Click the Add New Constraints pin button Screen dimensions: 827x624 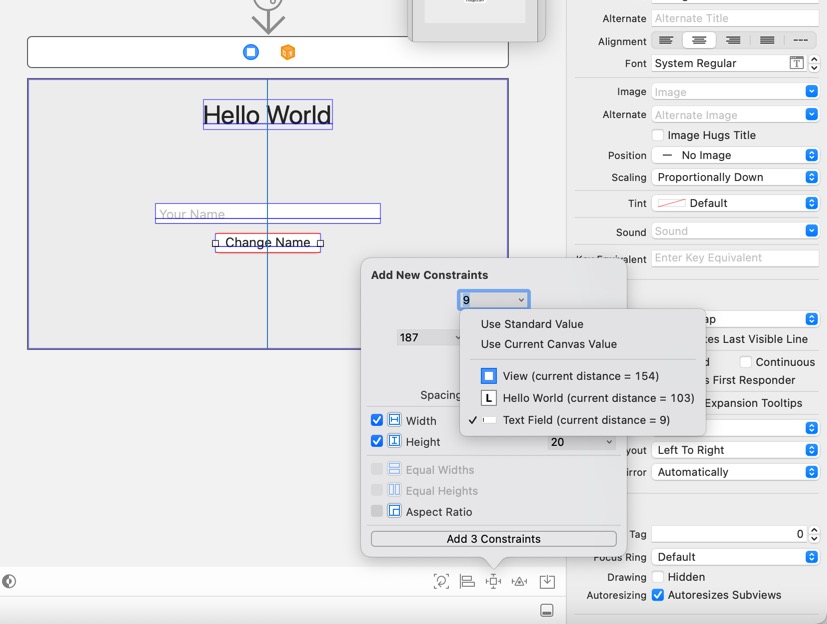(493, 581)
